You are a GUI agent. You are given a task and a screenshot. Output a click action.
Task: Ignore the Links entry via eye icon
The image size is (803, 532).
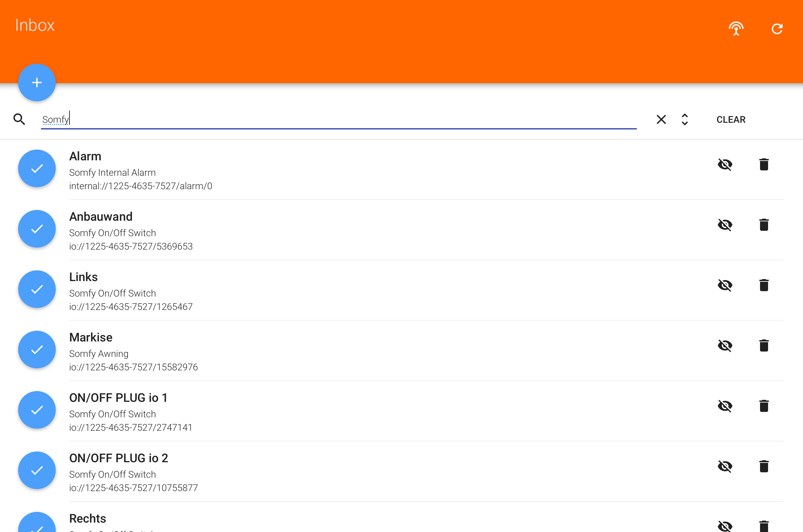point(725,285)
